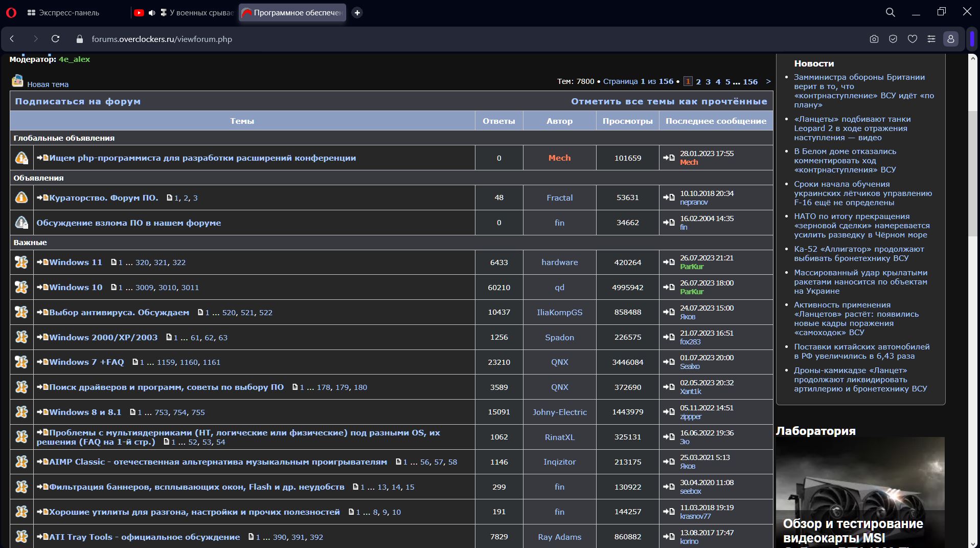980x548 pixels.
Task: Switch to the YouTube tab 'У военных срывае'
Action: [184, 13]
